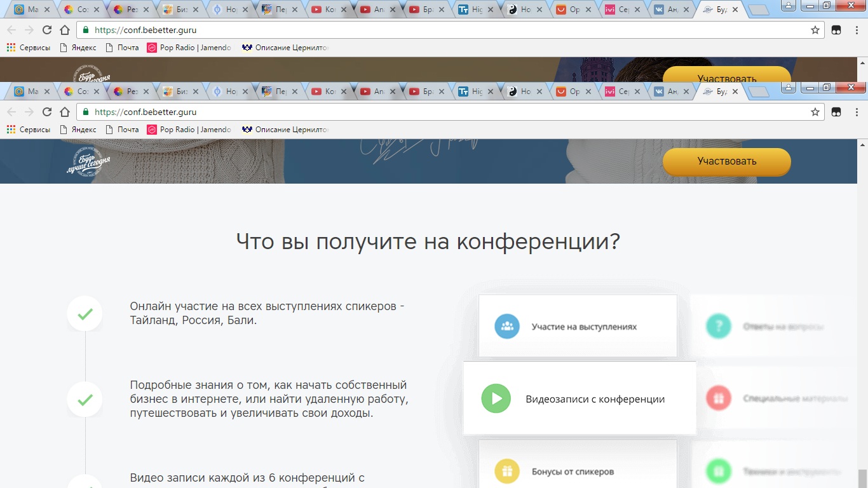Screen dimensions: 868x488
Task: Click the Будь лучше сегодня logo in the blue header
Action: [88, 161]
